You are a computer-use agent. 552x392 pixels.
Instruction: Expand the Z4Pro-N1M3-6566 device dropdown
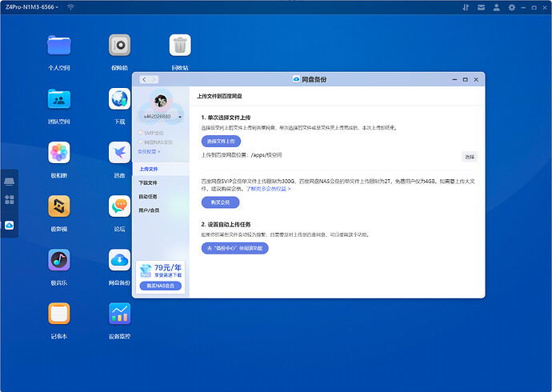pyautogui.click(x=58, y=6)
